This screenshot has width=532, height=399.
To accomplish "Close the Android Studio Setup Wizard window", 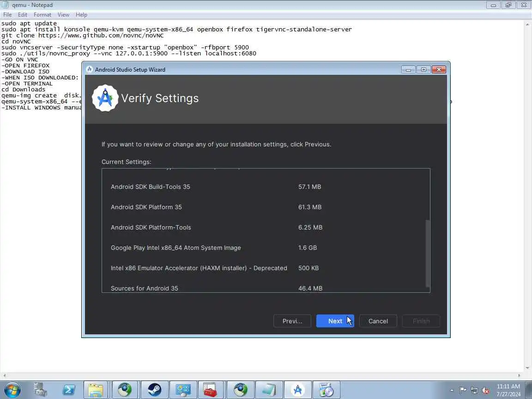I will pos(439,70).
